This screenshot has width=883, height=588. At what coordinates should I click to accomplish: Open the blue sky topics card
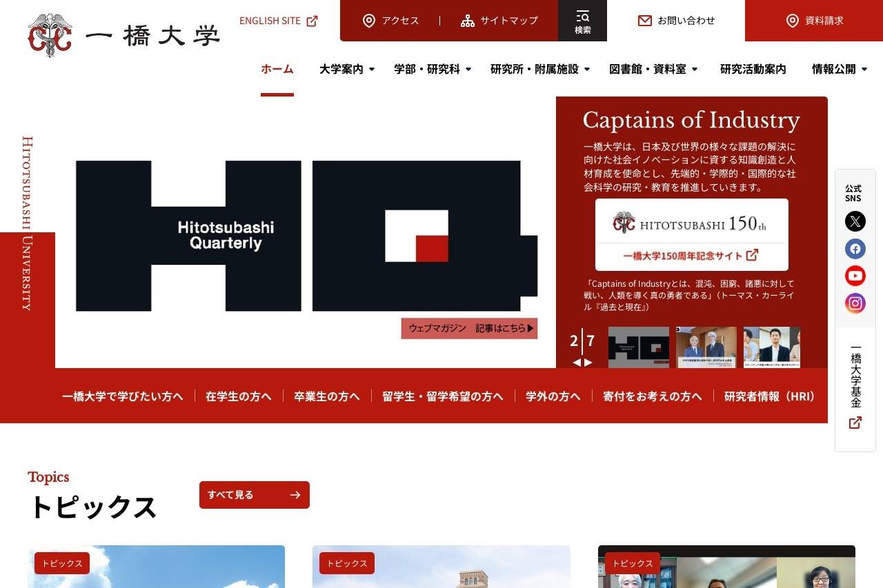(x=156, y=567)
